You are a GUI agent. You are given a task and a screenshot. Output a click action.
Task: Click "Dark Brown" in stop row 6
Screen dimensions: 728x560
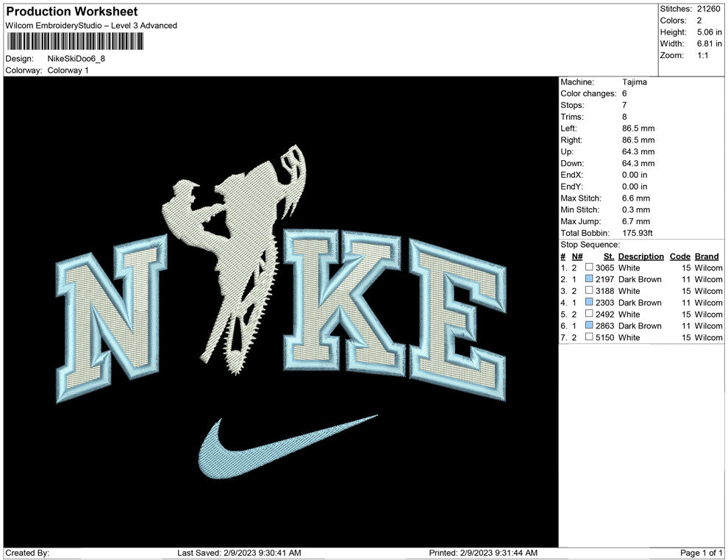coord(640,326)
